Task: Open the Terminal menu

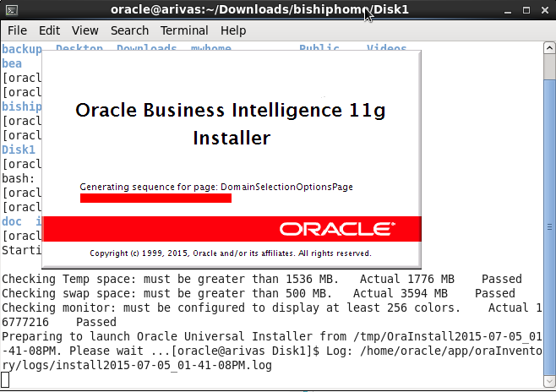Action: [x=184, y=30]
